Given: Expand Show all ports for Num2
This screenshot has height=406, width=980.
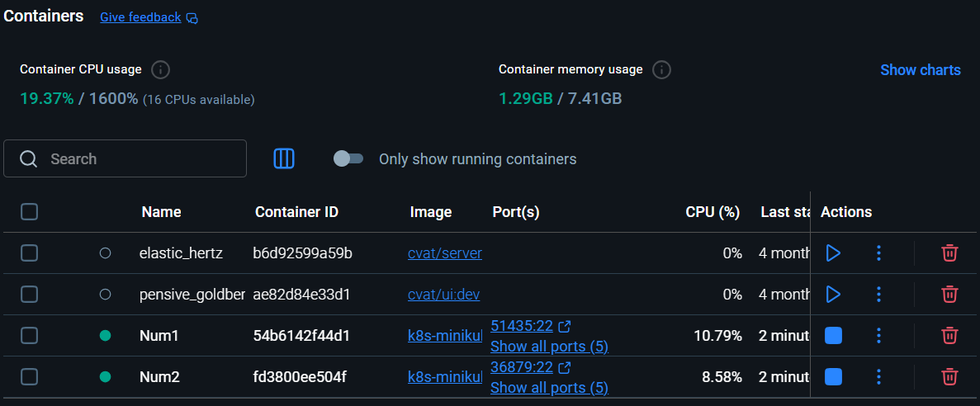Looking at the screenshot, I should coord(549,387).
